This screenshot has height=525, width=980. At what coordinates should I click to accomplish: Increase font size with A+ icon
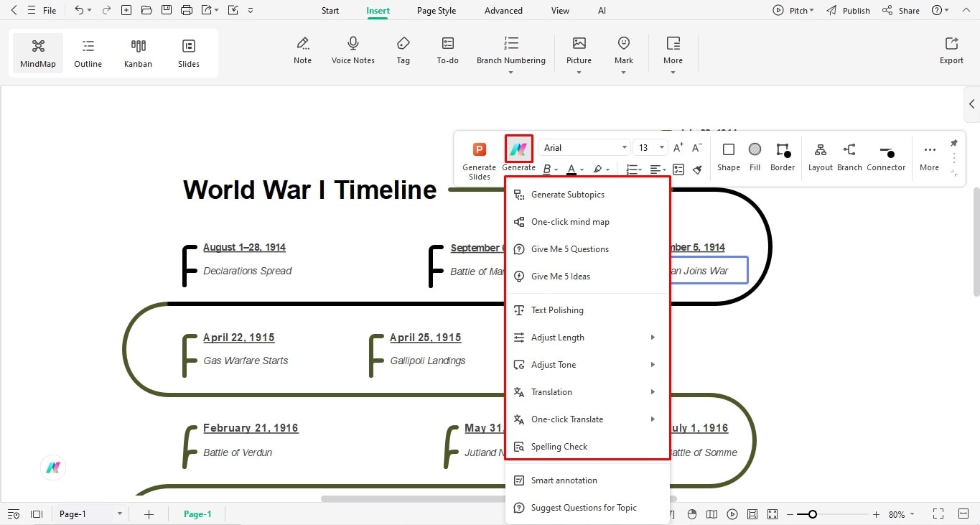[x=678, y=148]
